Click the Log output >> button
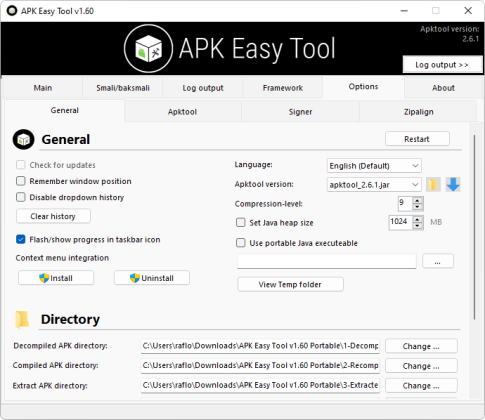 tap(442, 65)
